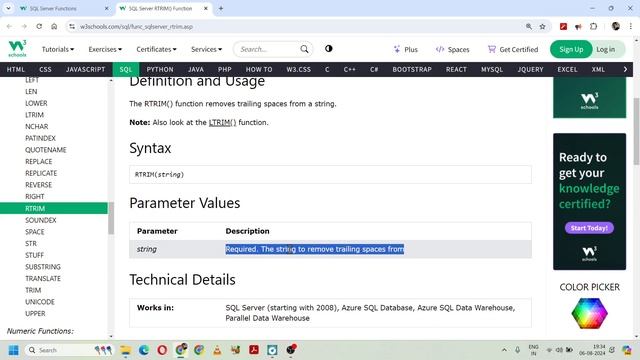640x360 pixels.
Task: Launch Microsoft Edge from taskbar
Action: pos(144,350)
